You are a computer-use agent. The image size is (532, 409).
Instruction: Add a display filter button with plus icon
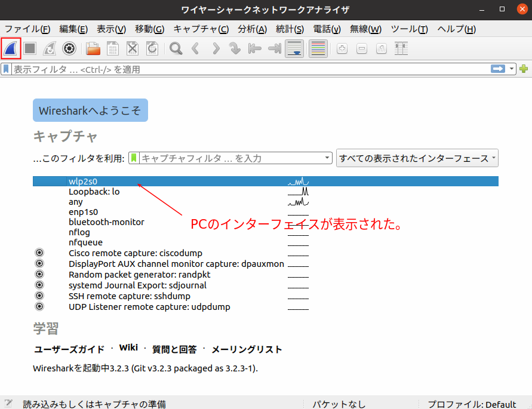click(x=524, y=69)
